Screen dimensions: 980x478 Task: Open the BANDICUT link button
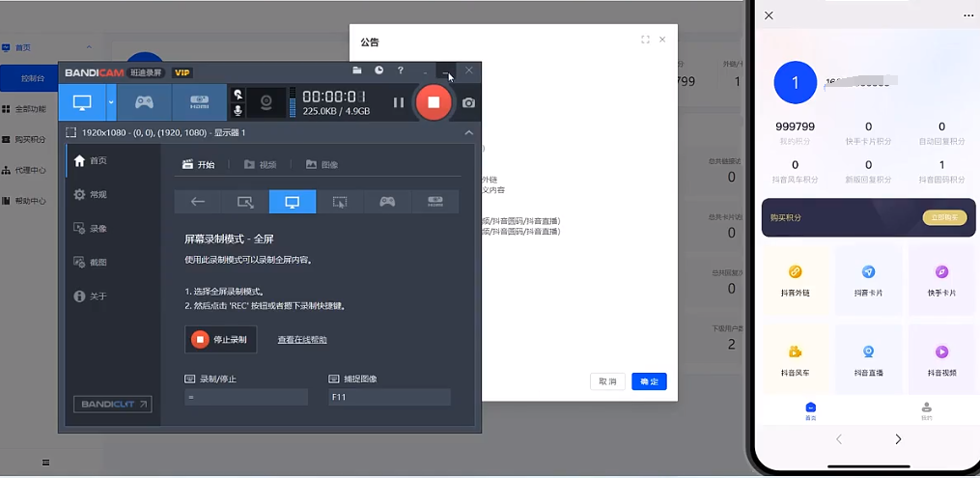click(x=113, y=405)
